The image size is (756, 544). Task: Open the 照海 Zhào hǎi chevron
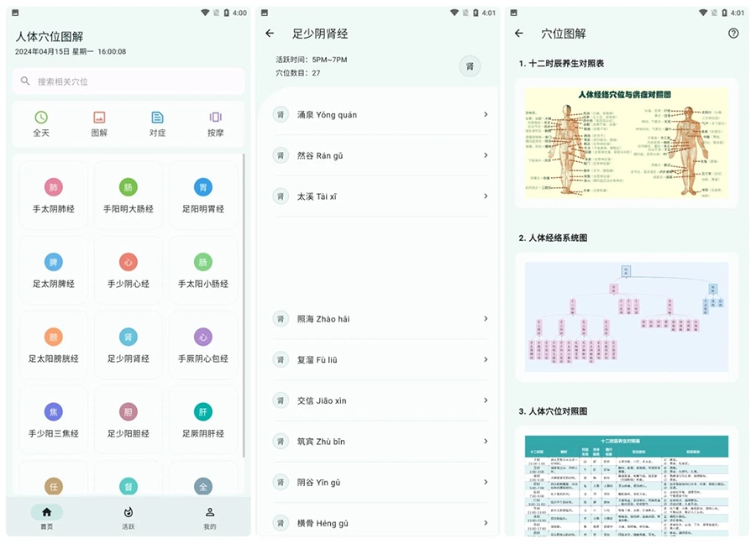(486, 319)
